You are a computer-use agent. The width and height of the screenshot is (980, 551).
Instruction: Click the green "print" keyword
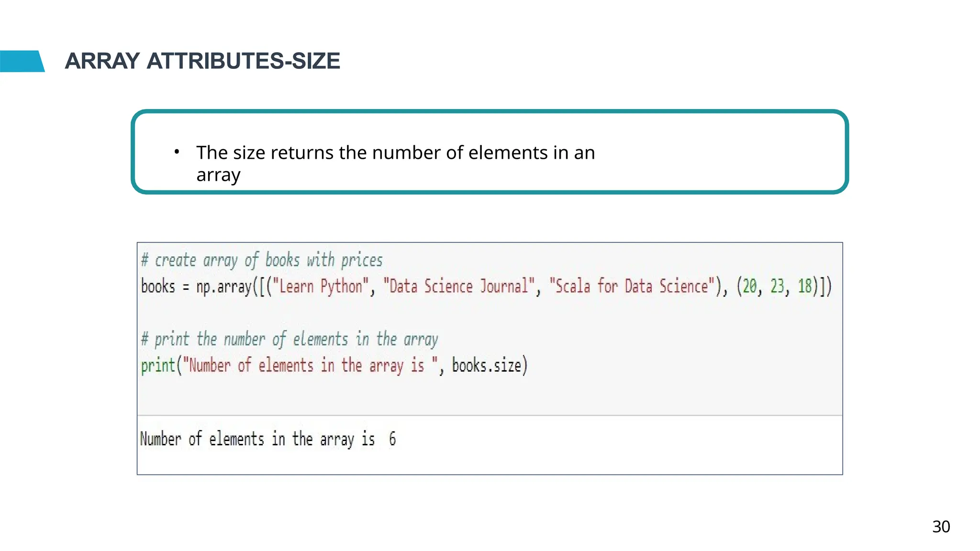158,365
